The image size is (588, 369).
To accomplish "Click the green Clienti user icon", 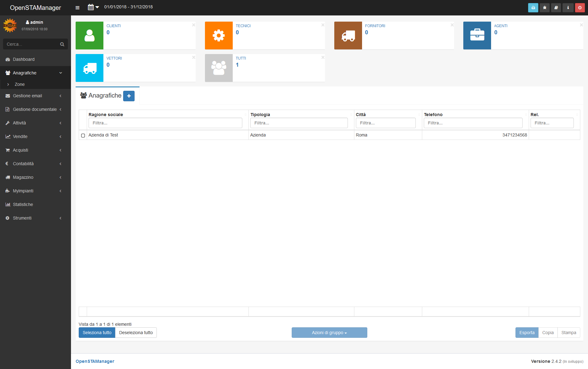I will [x=90, y=36].
